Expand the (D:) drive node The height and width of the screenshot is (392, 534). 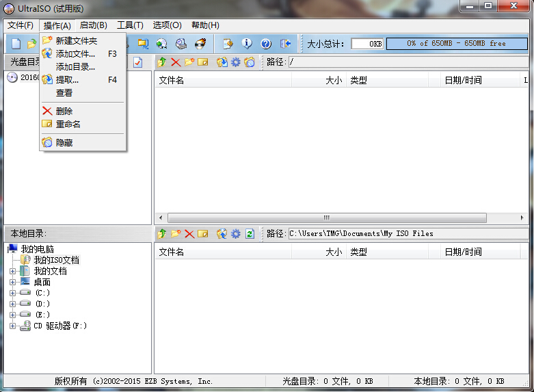coord(12,304)
